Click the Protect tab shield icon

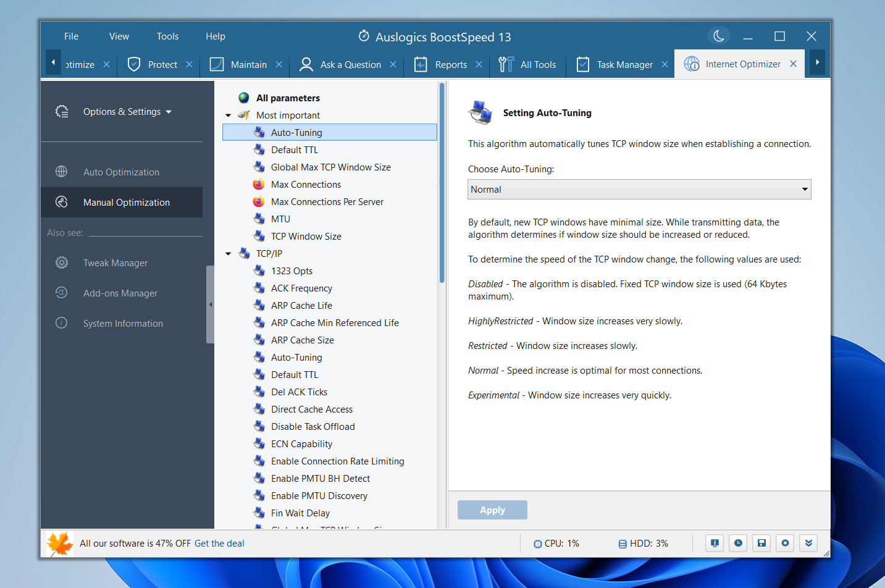[134, 64]
